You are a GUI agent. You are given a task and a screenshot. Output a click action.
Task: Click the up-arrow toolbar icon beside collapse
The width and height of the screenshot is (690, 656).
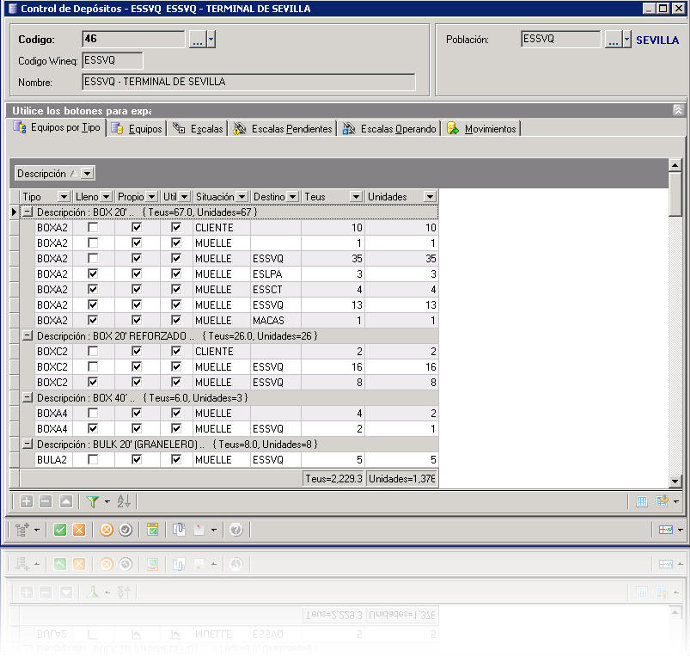(66, 501)
